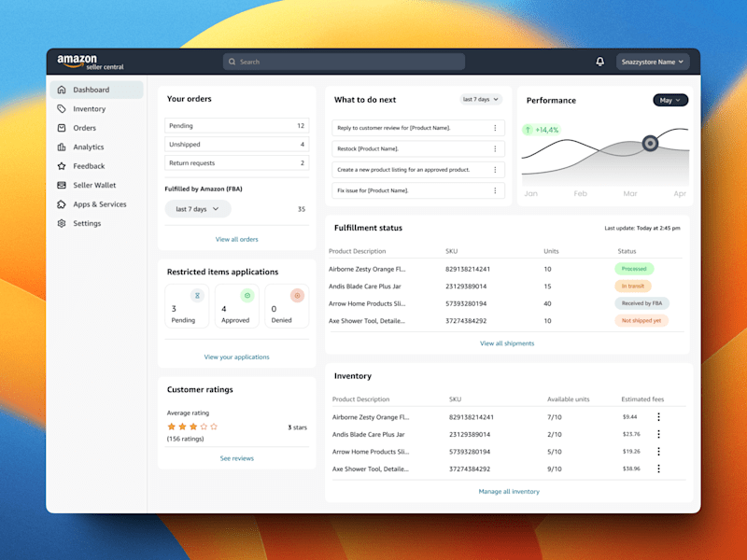The image size is (747, 560).
Task: Click Andis Blade Care Plus Jar in Fulfillment status
Action: [x=365, y=287]
